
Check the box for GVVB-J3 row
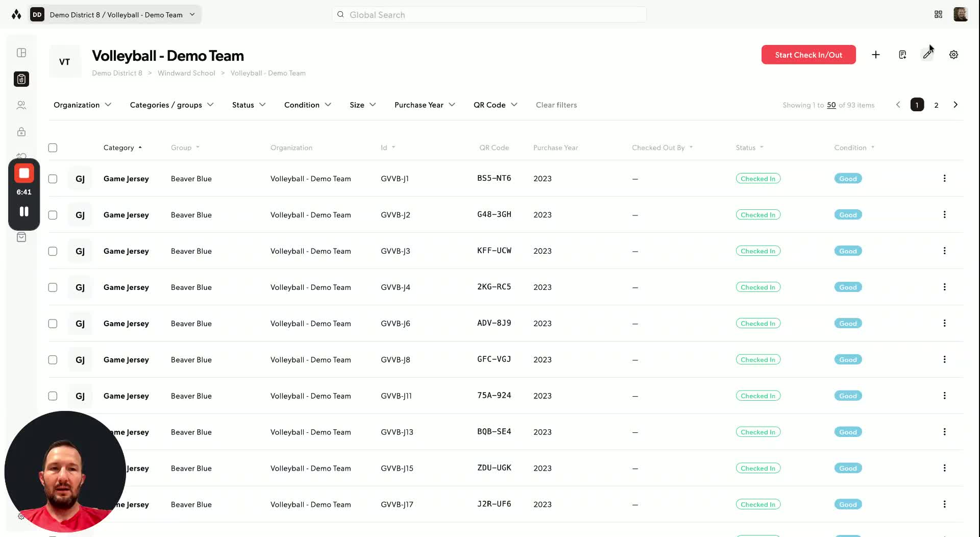pos(53,251)
